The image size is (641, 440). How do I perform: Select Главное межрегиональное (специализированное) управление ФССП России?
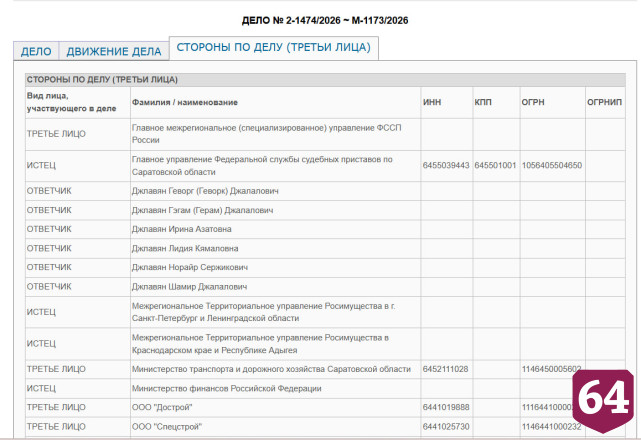(x=267, y=134)
